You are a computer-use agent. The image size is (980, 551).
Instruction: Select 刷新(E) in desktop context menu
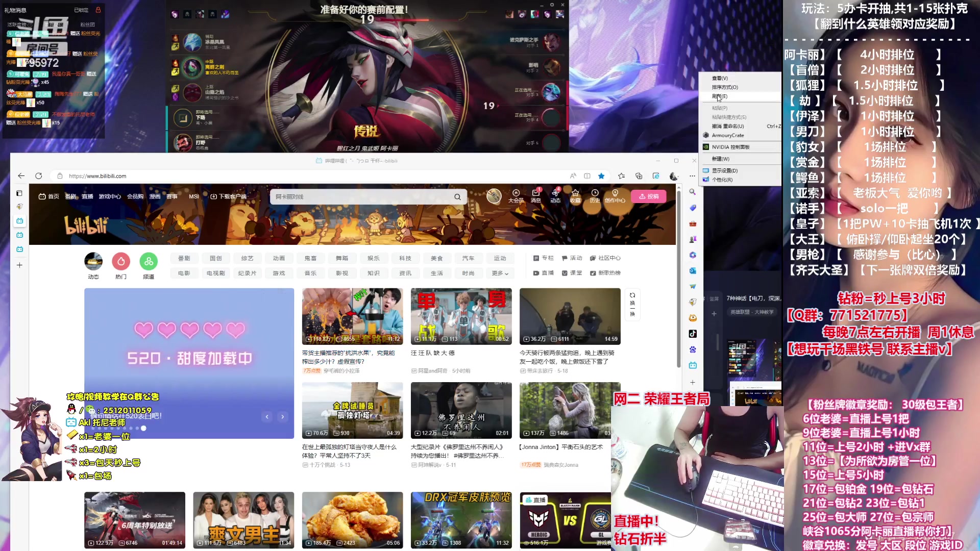pos(720,96)
